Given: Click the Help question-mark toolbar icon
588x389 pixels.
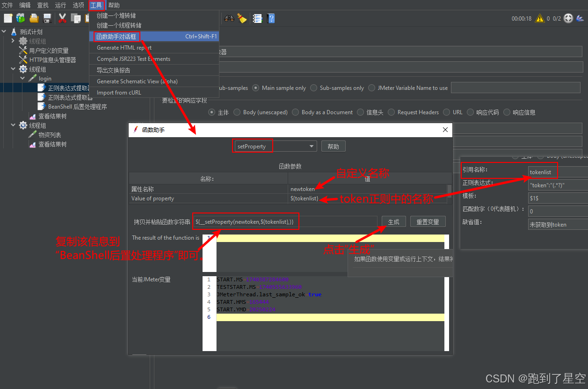Looking at the screenshot, I should [271, 18].
